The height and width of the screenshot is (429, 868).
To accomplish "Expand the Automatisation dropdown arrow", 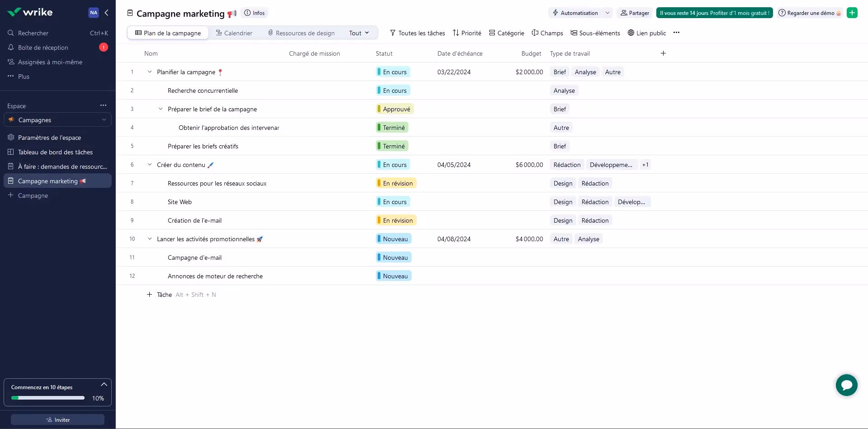I will (x=607, y=13).
